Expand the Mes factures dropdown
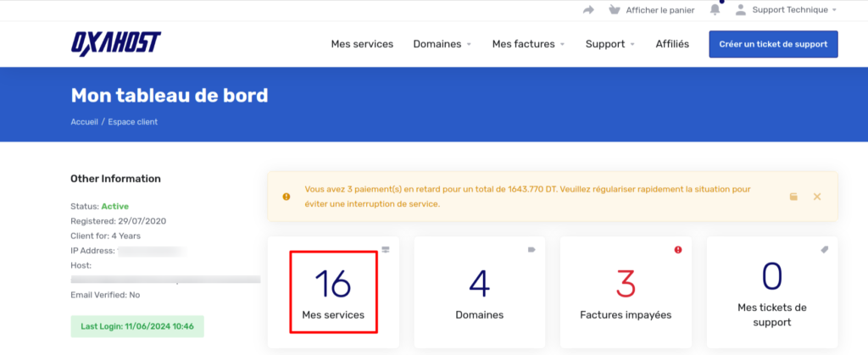Image resolution: width=868 pixels, height=355 pixels. click(x=528, y=44)
